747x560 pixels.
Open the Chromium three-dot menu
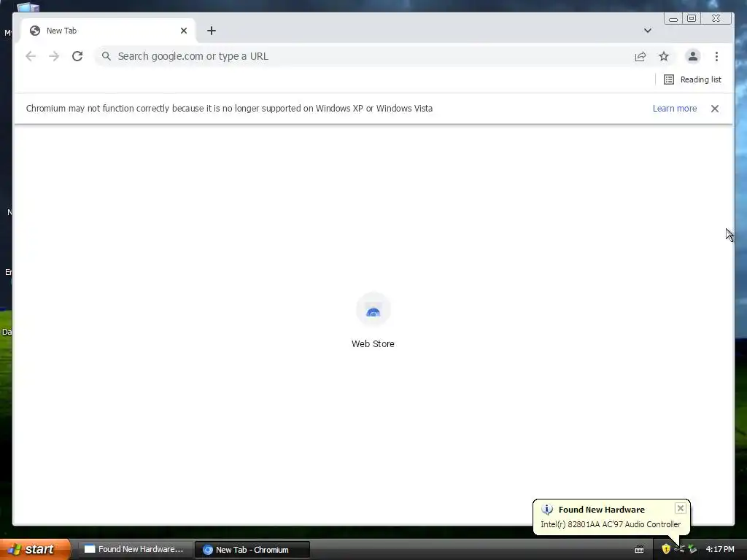tap(716, 56)
